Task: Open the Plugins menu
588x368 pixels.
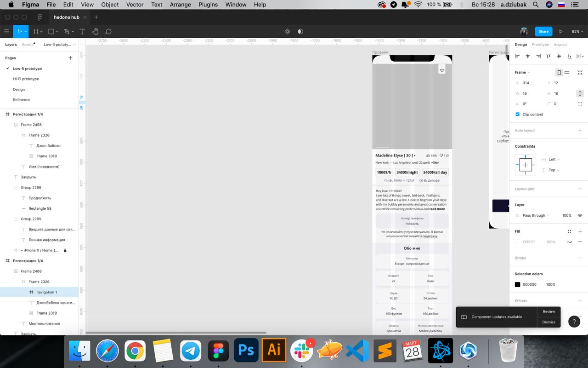Action: (208, 5)
